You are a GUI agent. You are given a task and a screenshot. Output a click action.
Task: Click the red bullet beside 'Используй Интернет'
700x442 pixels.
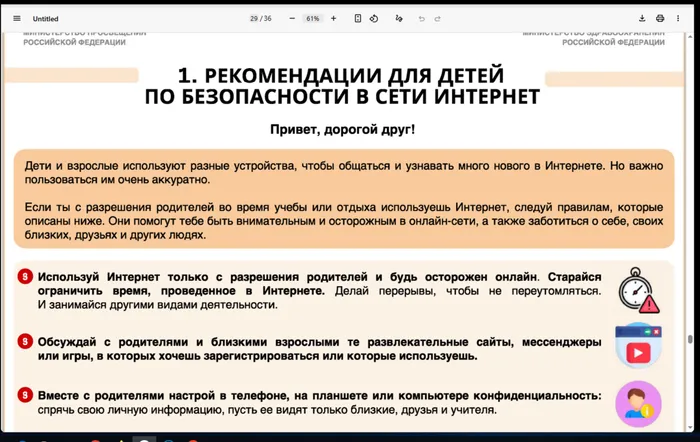click(x=24, y=276)
